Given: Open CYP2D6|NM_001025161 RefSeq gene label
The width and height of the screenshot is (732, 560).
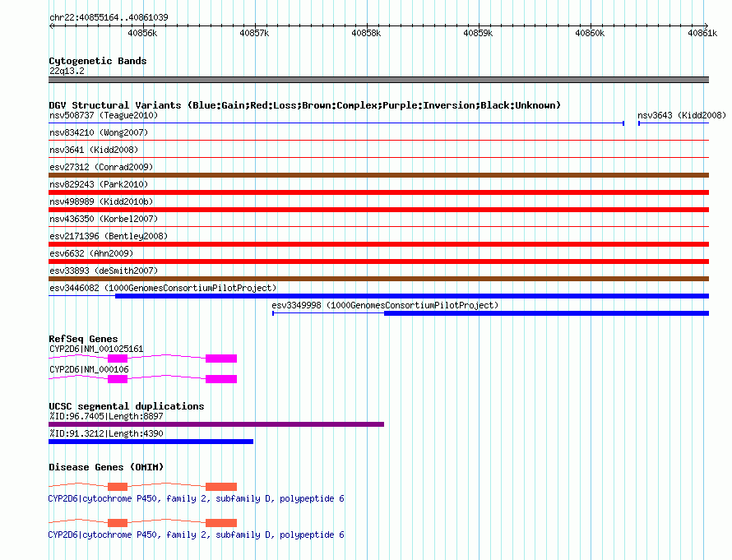Looking at the screenshot, I should tap(96, 349).
